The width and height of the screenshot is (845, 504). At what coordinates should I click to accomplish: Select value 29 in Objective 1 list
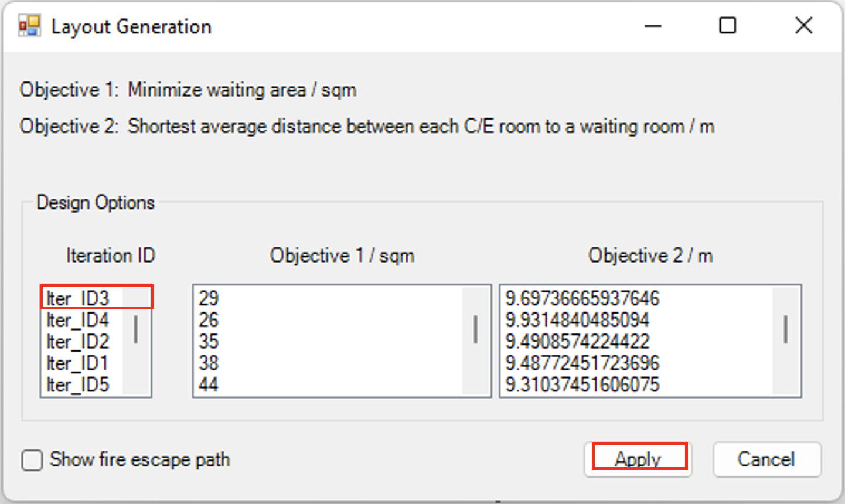click(209, 298)
